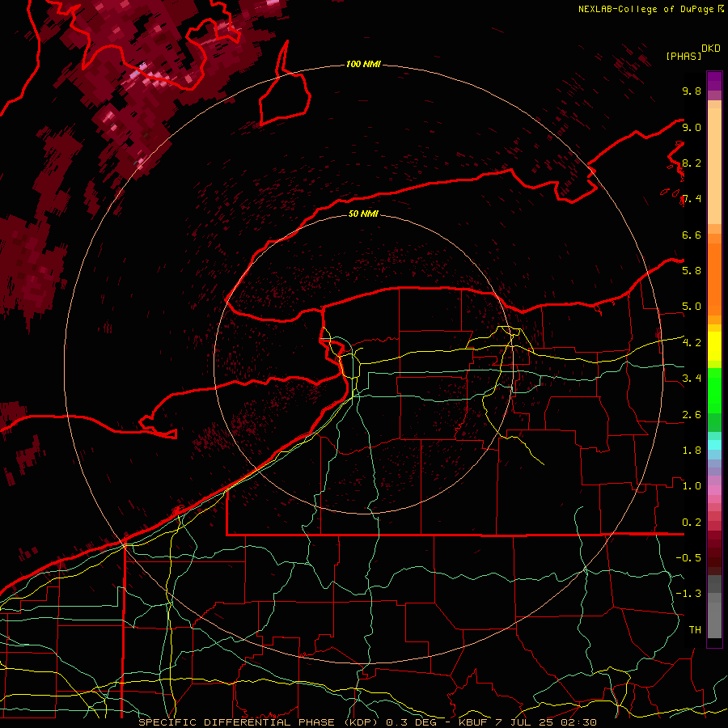Click the 9.8 value on the color scale
This screenshot has height=728, width=728.
(x=692, y=91)
